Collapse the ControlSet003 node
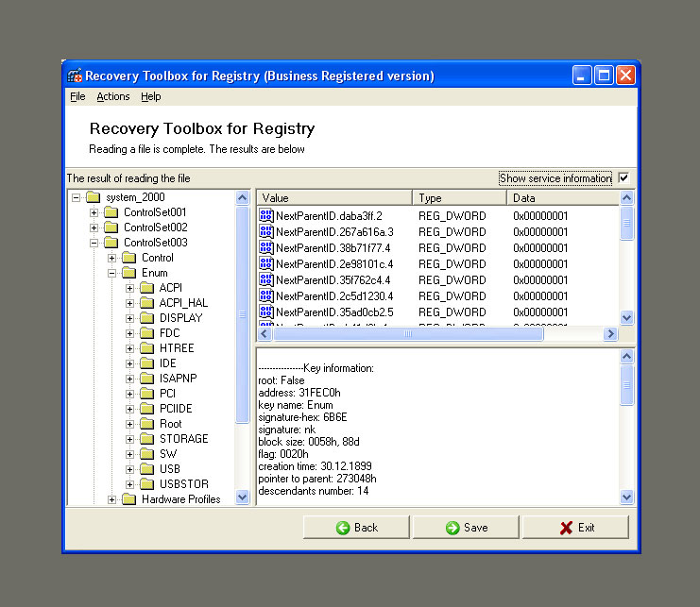 (94, 243)
